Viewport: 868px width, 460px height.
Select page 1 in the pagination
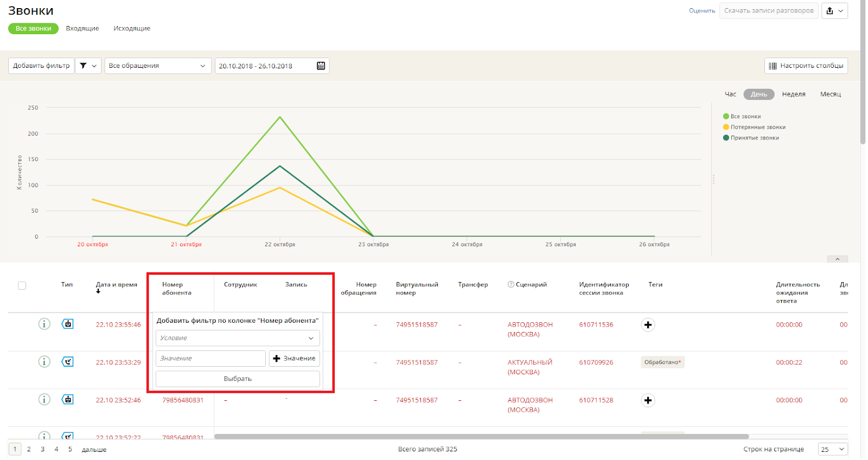[x=15, y=449]
